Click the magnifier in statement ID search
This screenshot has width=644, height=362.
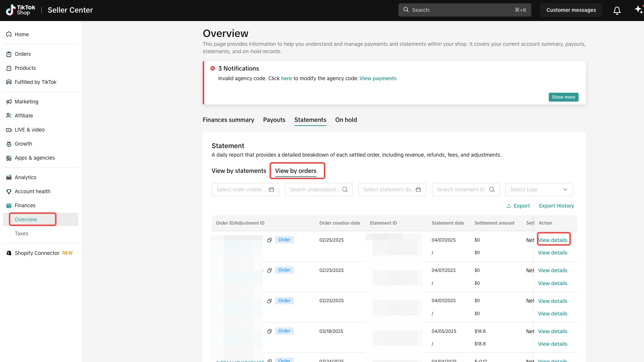click(x=492, y=189)
